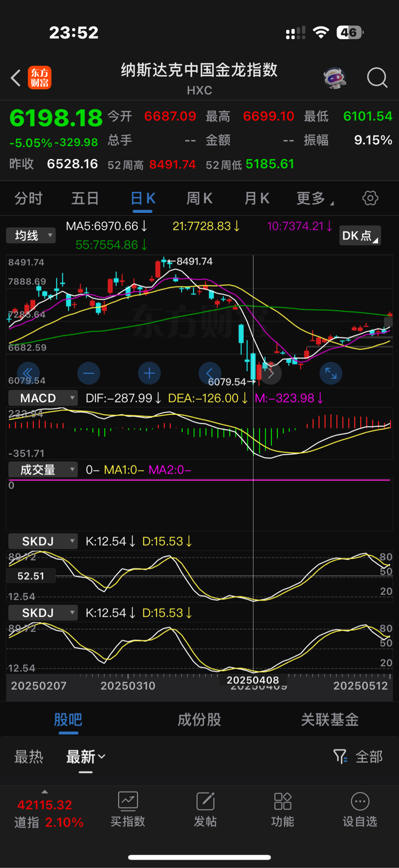Select the 最热 sort option
This screenshot has height=868, width=399.
pos(29,757)
